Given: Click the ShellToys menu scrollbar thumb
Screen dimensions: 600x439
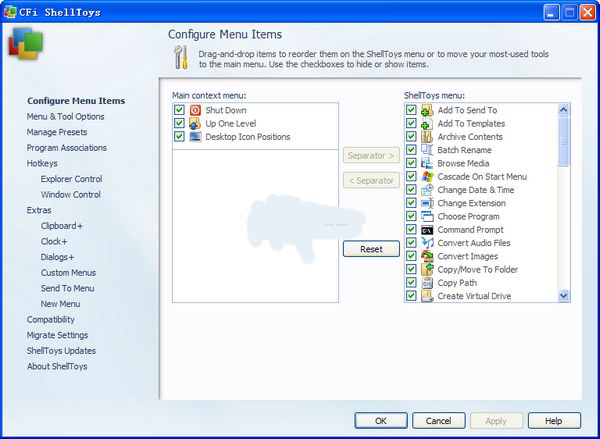Looking at the screenshot, I should (x=564, y=142).
